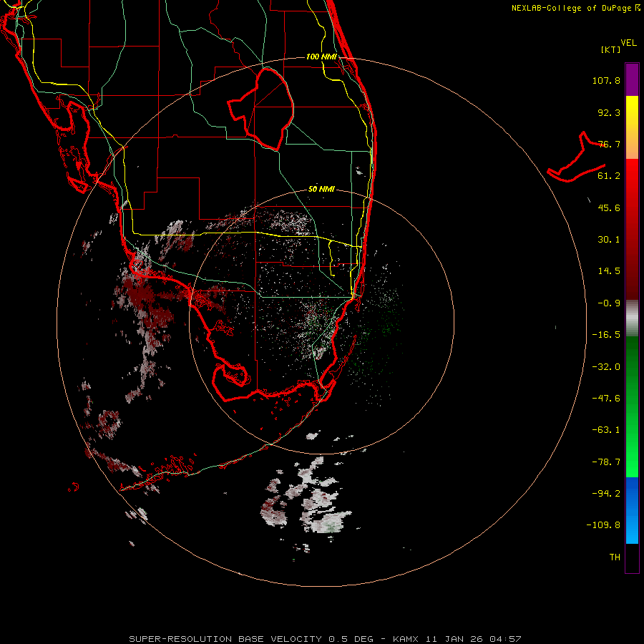644x644 pixels.
Task: Click the Super-Resolution Base Velocity caption text
Action: click(325, 639)
